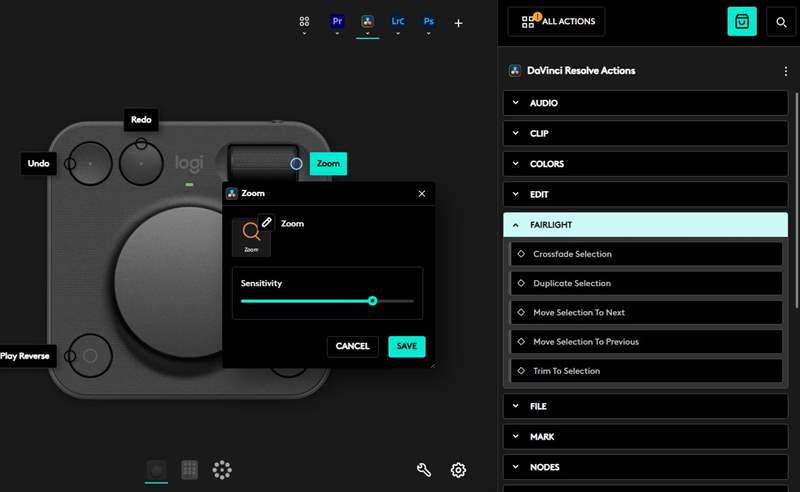800x492 pixels.
Task: Click the large dial on the device
Action: (x=168, y=283)
